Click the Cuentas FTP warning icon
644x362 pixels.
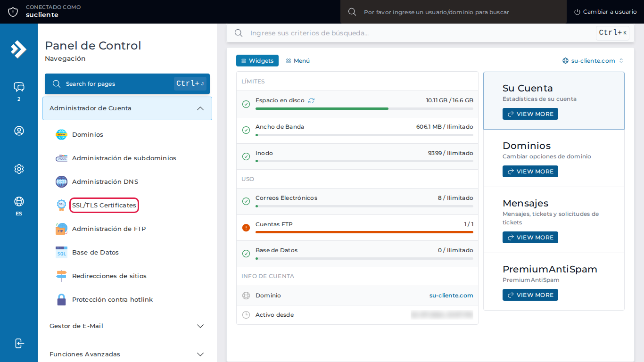pos(246,228)
